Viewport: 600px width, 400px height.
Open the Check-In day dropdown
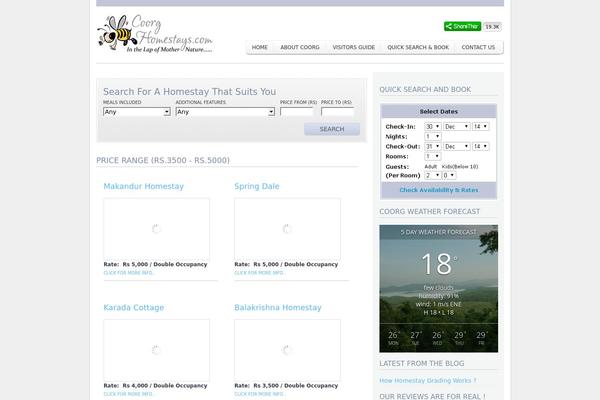click(x=432, y=126)
